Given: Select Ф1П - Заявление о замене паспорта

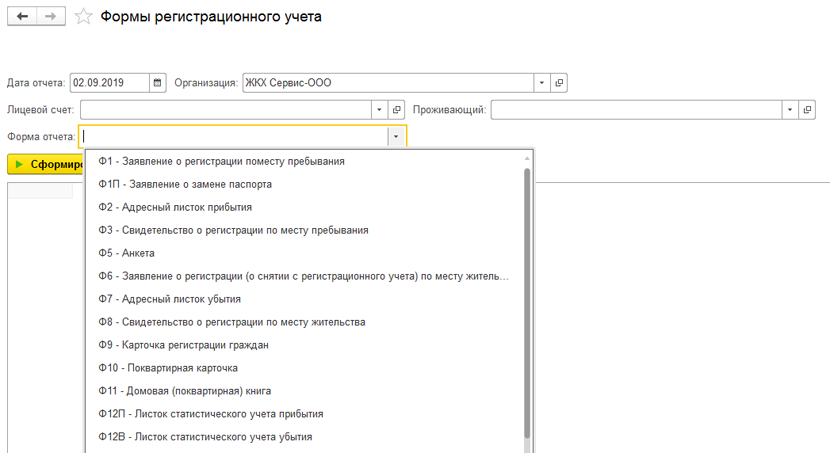Looking at the screenshot, I should pyautogui.click(x=185, y=184).
